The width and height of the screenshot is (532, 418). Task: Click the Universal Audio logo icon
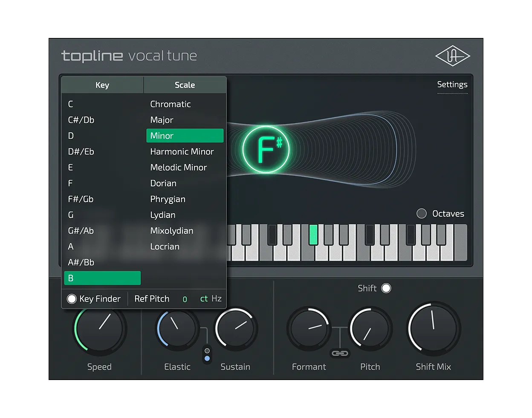click(x=452, y=56)
